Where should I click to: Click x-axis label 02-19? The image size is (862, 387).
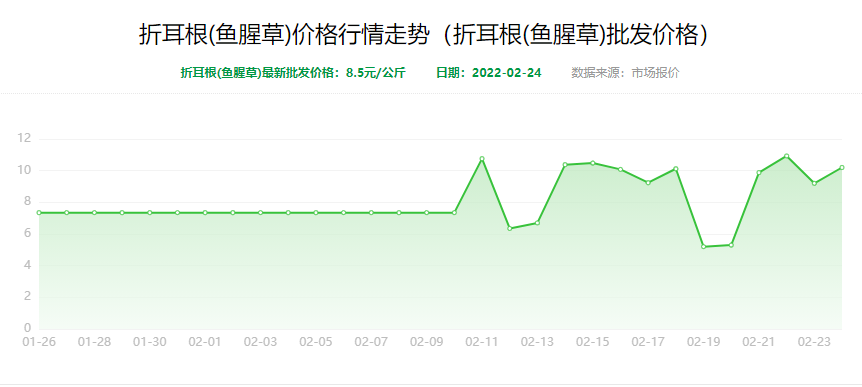[704, 342]
